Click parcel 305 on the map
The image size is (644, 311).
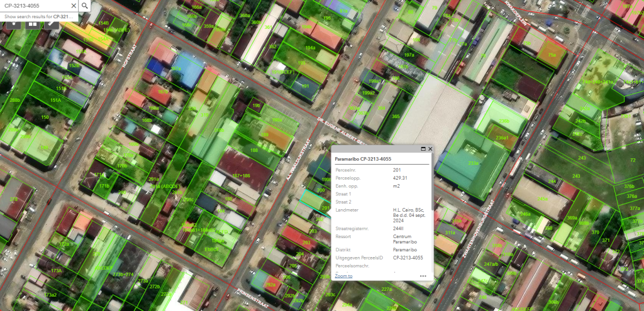coord(396,116)
